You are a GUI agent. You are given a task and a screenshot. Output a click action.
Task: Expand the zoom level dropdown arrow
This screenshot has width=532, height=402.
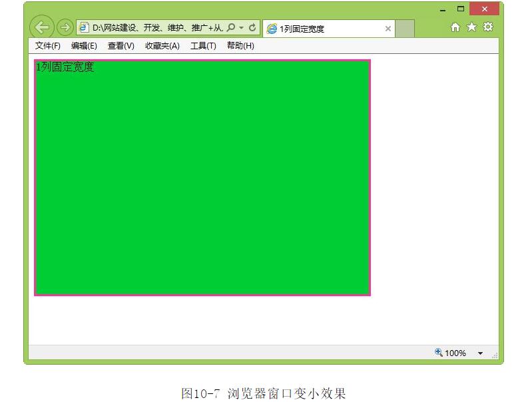480,353
